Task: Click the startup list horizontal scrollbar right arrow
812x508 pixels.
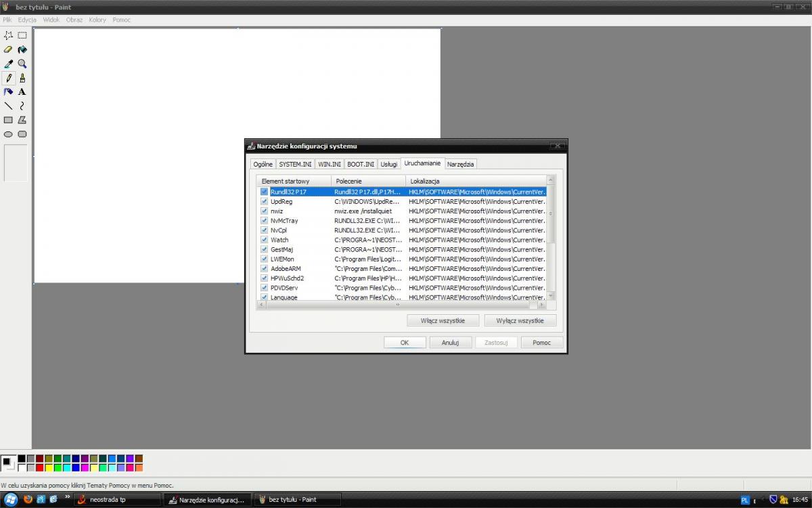Action: (x=543, y=305)
